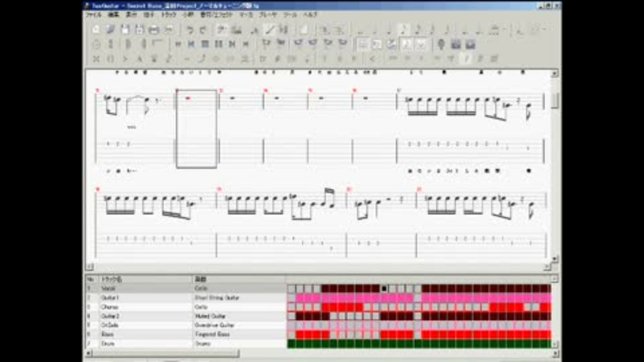Go to the next measure transport button
Image resolution: width=644 pixels, height=362 pixels.
tap(232, 44)
